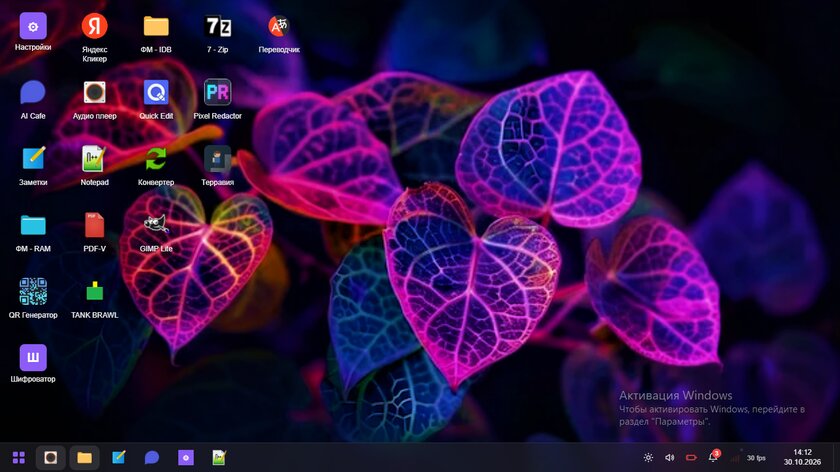The height and width of the screenshot is (472, 840).
Task: Open purple settings icon in taskbar
Action: point(186,458)
